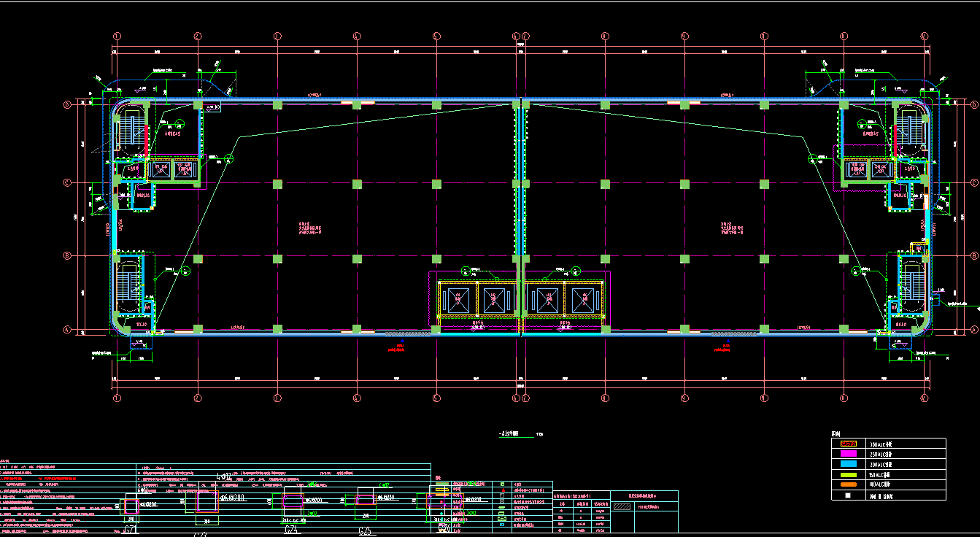Click the yellow-green 150ALC legend swatch
This screenshot has height=537, width=980.
tap(848, 474)
